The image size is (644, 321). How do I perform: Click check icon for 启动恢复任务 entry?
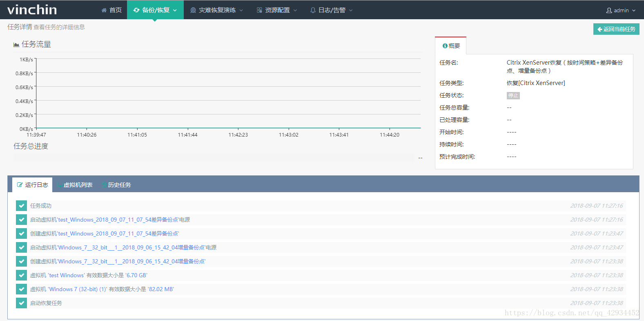(21, 303)
